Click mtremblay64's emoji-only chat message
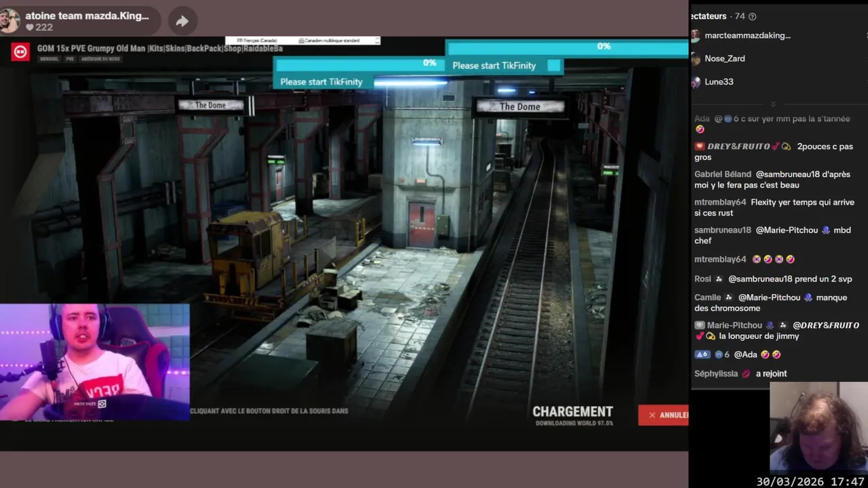The image size is (868, 488). tap(745, 259)
